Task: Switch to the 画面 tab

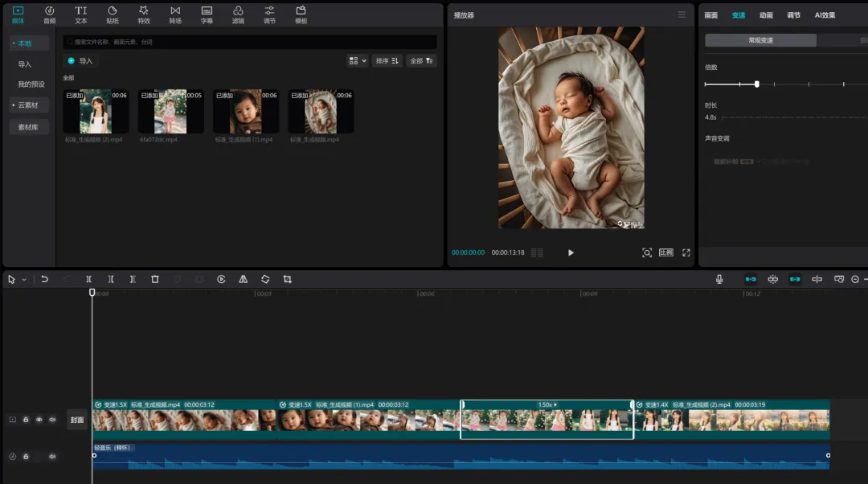Action: [711, 15]
